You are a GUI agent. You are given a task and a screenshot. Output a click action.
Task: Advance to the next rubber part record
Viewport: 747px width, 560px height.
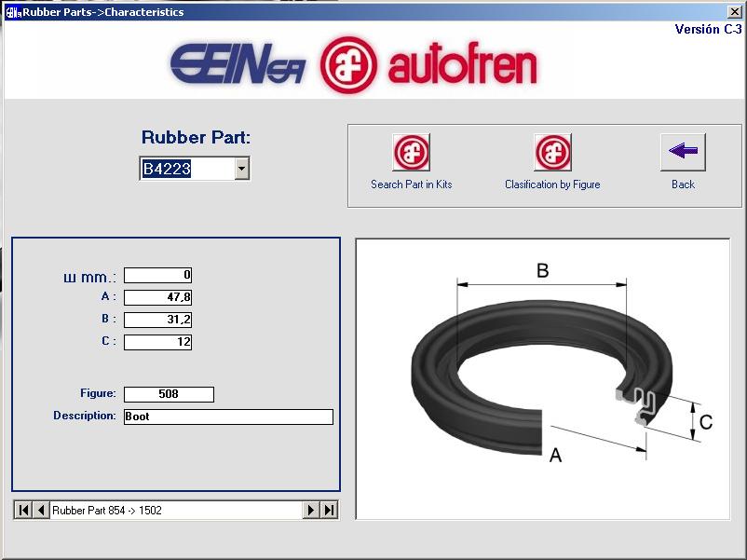[x=311, y=510]
